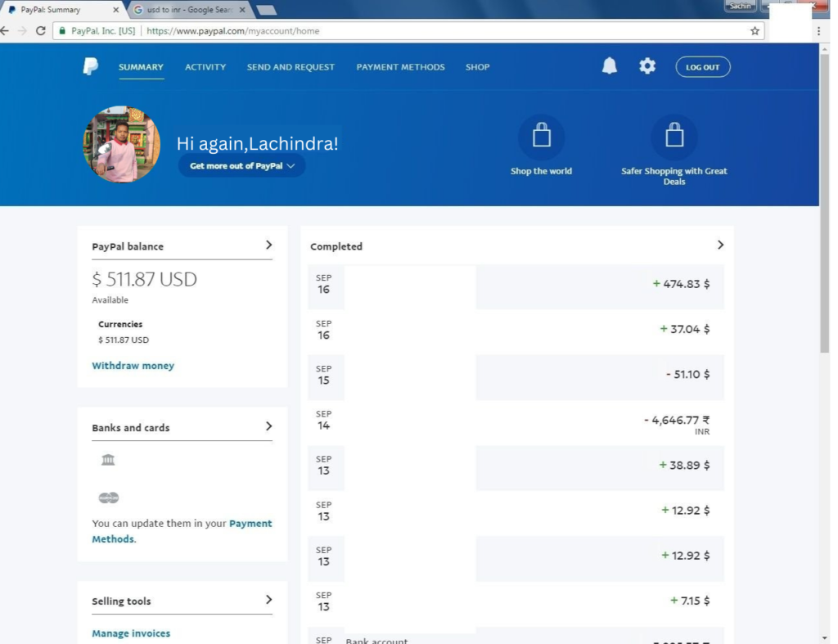This screenshot has height=644, width=838.
Task: Open the + 37.04 $ transaction
Action: pyautogui.click(x=516, y=332)
